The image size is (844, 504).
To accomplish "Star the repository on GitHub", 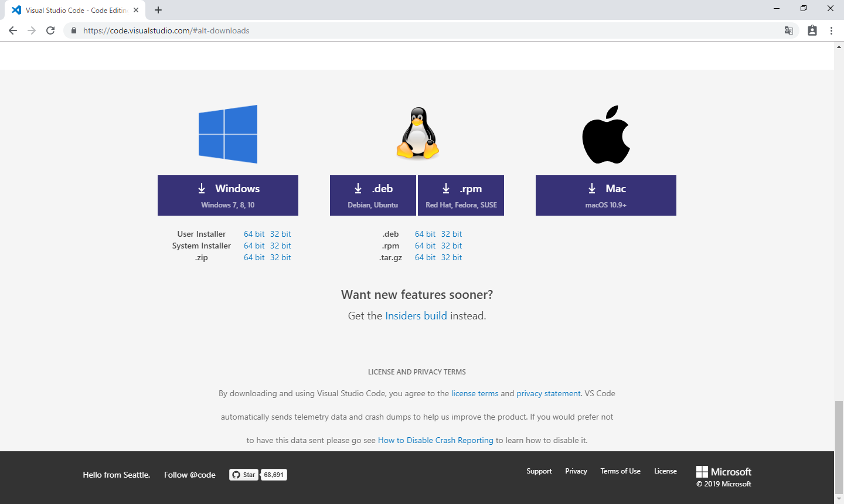I will coord(243,475).
